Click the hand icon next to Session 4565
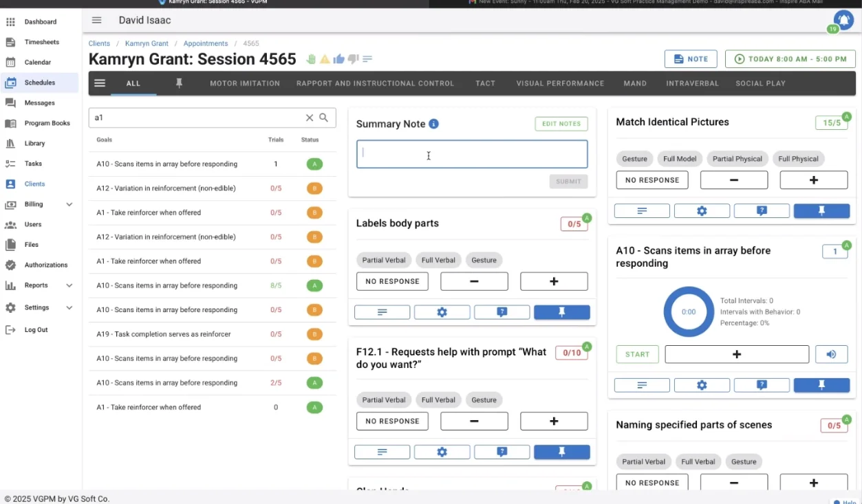Image resolution: width=862 pixels, height=504 pixels. [311, 59]
